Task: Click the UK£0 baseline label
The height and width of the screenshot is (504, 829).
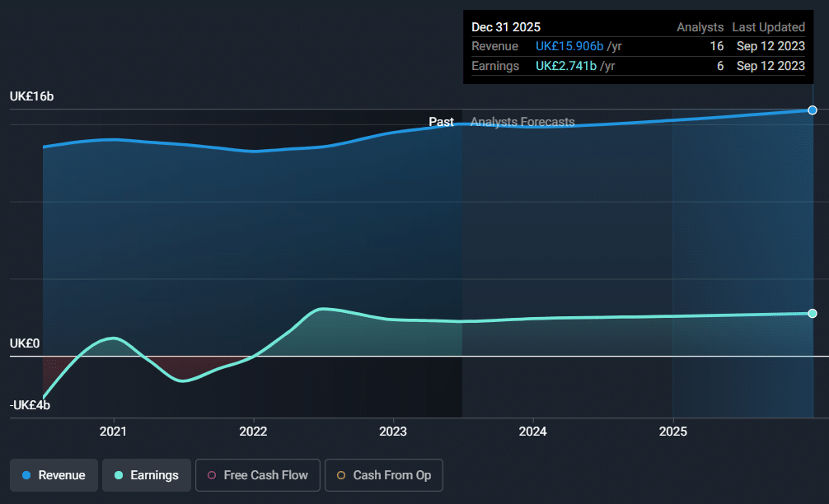Action: coord(25,343)
